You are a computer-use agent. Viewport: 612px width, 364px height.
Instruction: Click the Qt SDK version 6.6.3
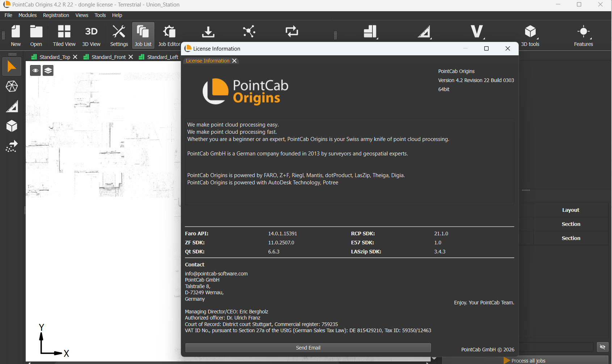pyautogui.click(x=274, y=252)
